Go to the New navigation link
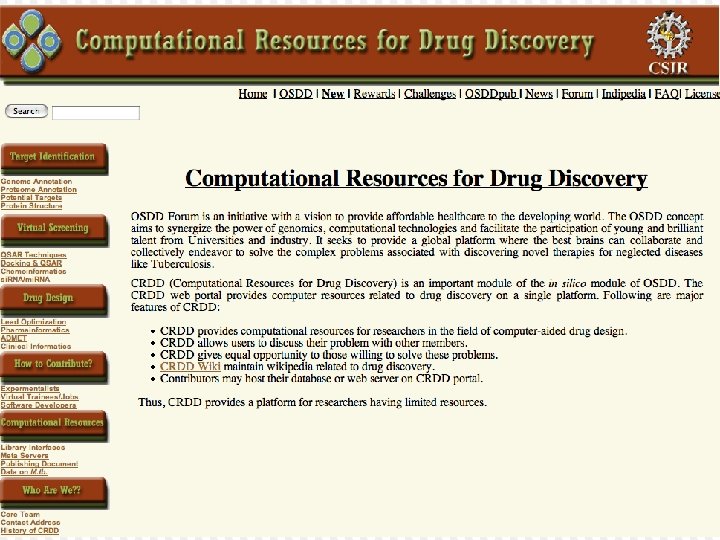The height and width of the screenshot is (540, 720). coord(332,94)
